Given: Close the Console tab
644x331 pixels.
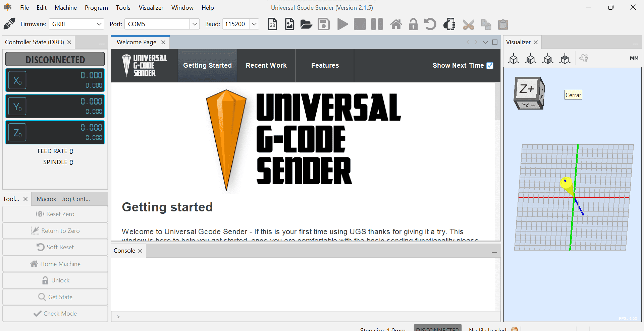Looking at the screenshot, I should coord(140,251).
